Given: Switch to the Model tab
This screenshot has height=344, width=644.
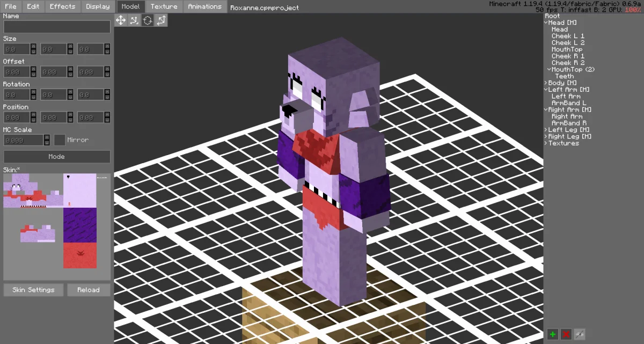Looking at the screenshot, I should [130, 6].
